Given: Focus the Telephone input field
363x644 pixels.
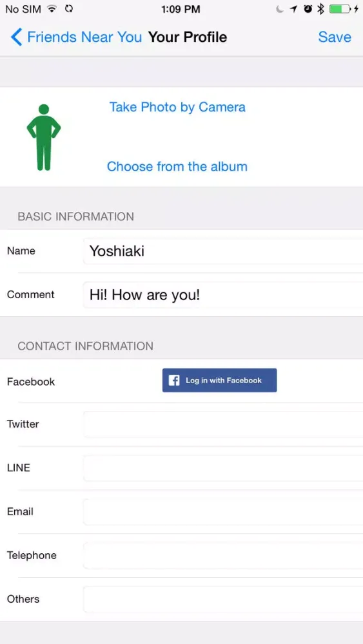Looking at the screenshot, I should 223,555.
